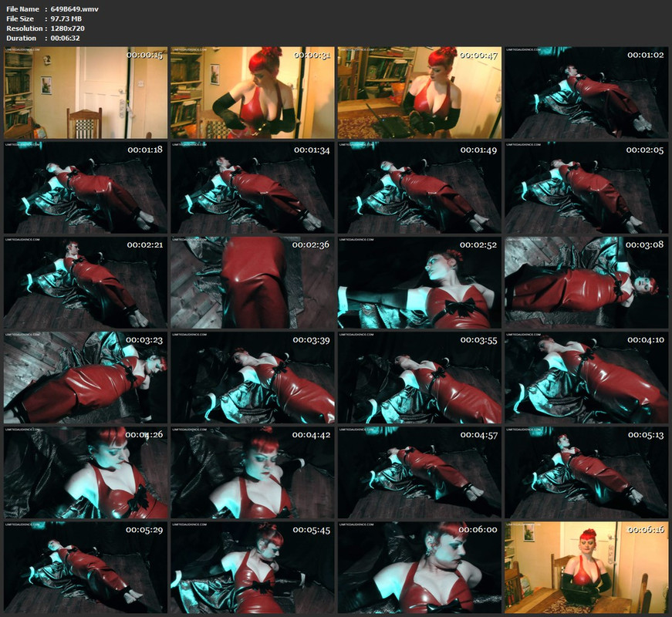
Task: Open the thumbnail stamped 00:04:10
Action: point(586,377)
